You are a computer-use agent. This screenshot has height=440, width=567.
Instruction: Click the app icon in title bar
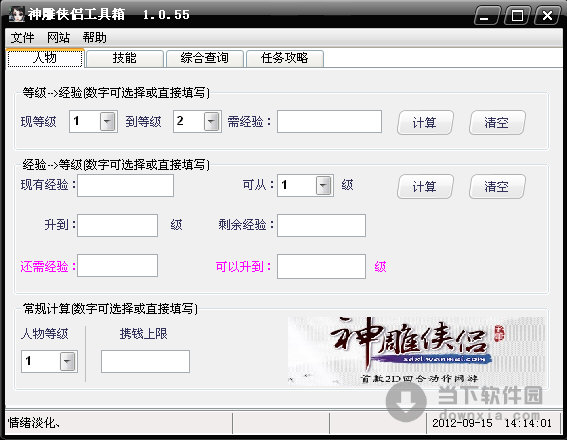pyautogui.click(x=17, y=14)
